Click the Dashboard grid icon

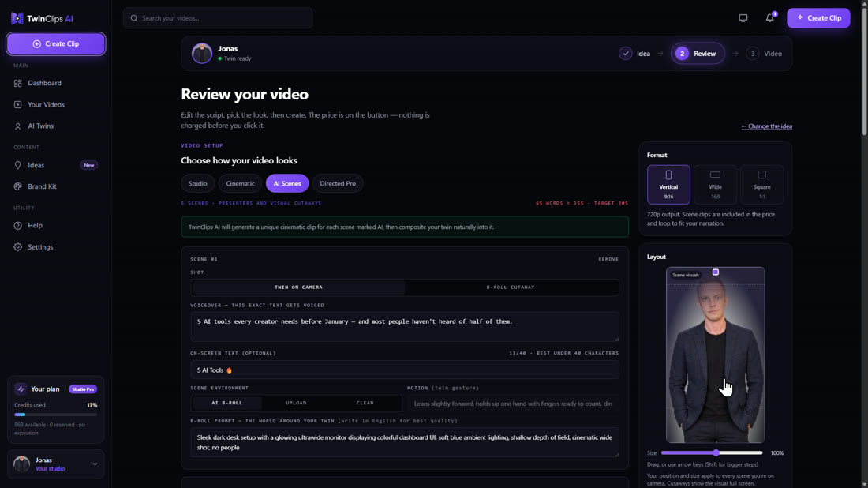click(17, 83)
